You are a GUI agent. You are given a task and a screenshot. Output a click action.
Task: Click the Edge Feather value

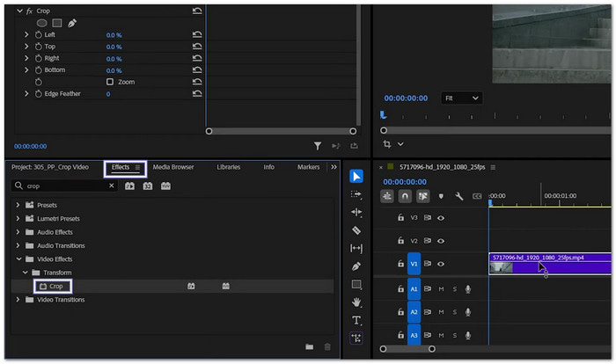click(x=108, y=94)
